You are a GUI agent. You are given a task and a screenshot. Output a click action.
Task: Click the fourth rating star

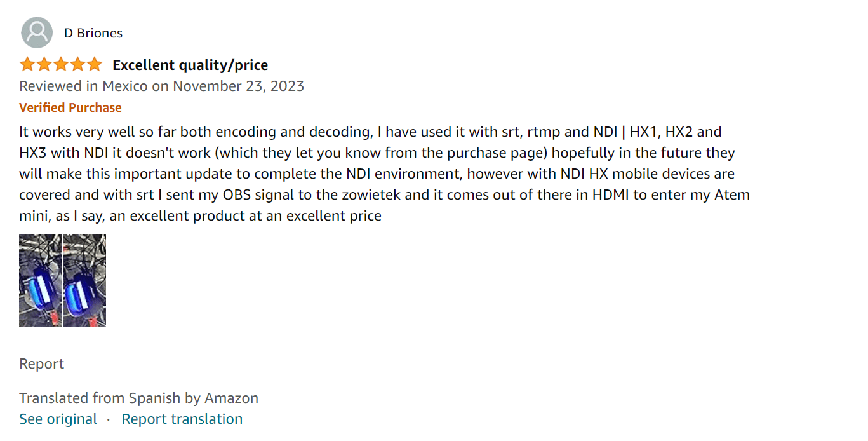point(77,64)
